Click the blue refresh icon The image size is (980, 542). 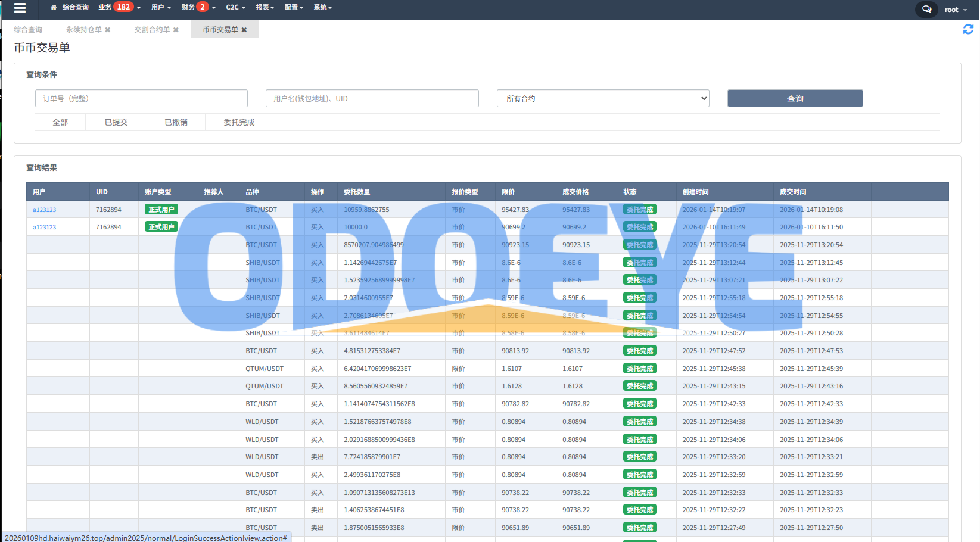(x=968, y=29)
